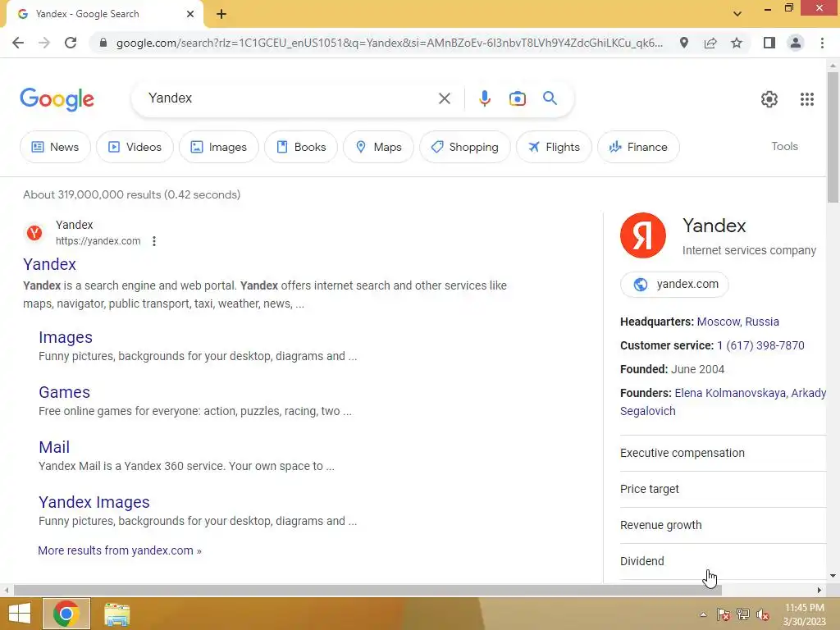Open Chrome's three-dot menu
This screenshot has width=840, height=630.
point(822,43)
